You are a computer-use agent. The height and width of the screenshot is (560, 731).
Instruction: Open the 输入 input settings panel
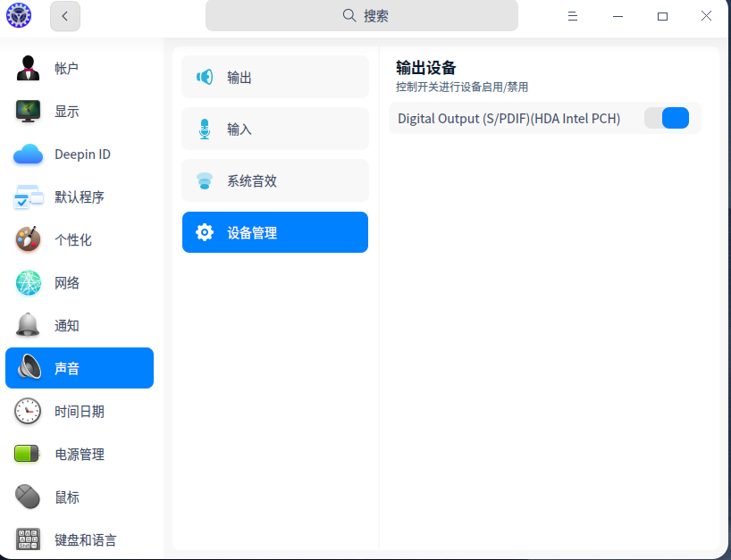[x=274, y=129]
